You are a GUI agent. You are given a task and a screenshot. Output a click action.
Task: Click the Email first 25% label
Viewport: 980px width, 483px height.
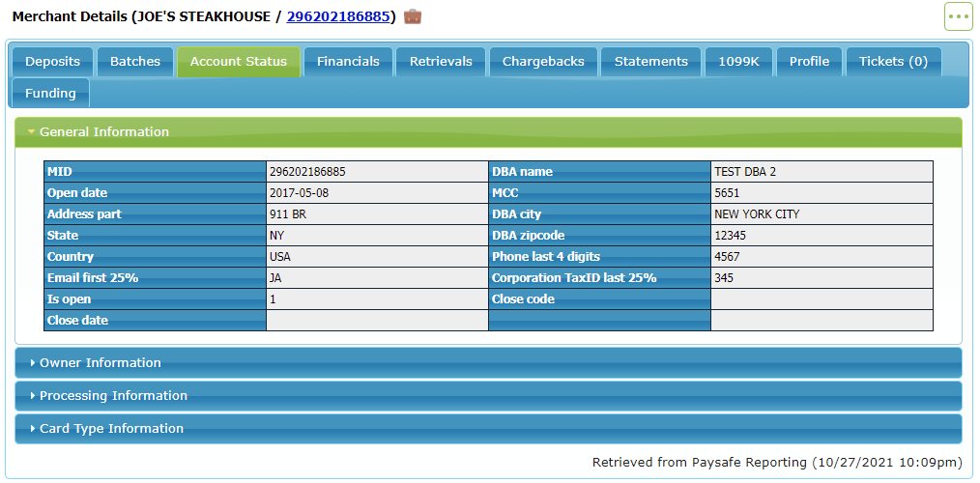[x=155, y=278]
